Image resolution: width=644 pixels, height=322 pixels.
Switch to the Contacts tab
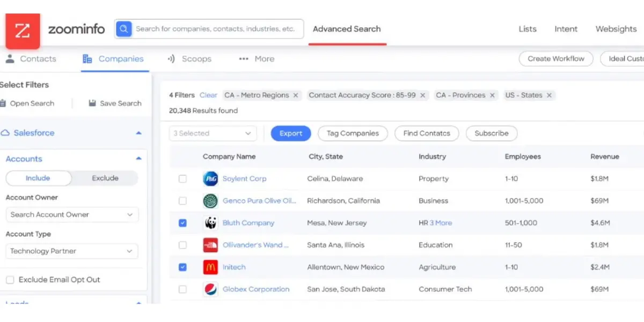31,59
